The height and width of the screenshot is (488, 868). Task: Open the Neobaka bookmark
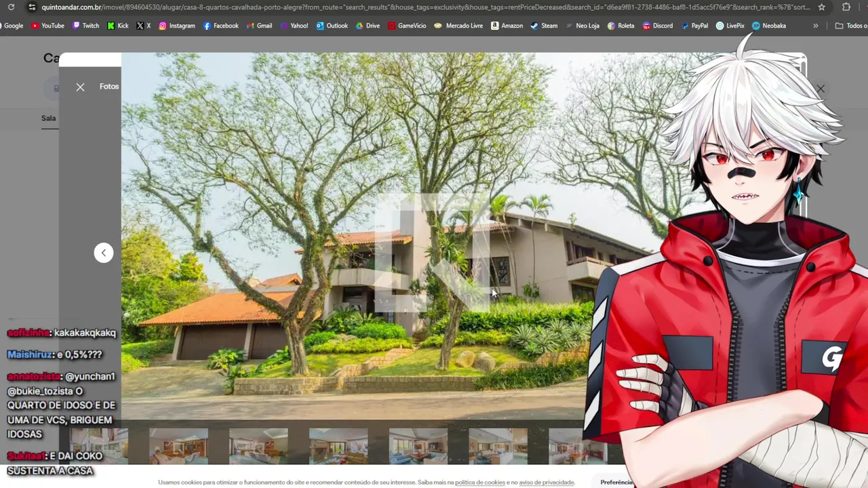768,26
